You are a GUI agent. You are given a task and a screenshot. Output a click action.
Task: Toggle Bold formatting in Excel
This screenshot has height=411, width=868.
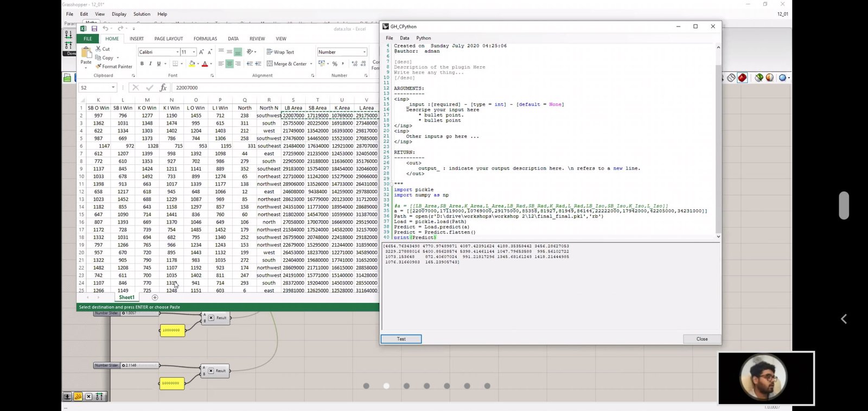point(142,64)
